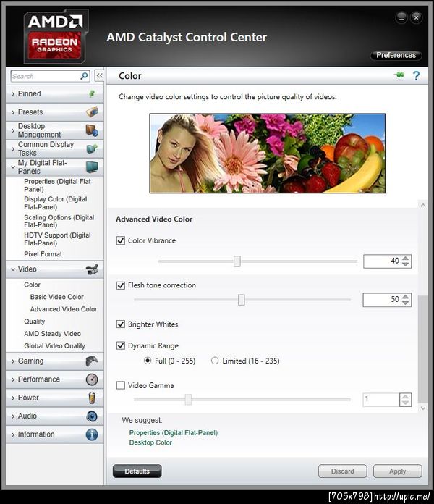Click the Presets camera icon

point(92,112)
